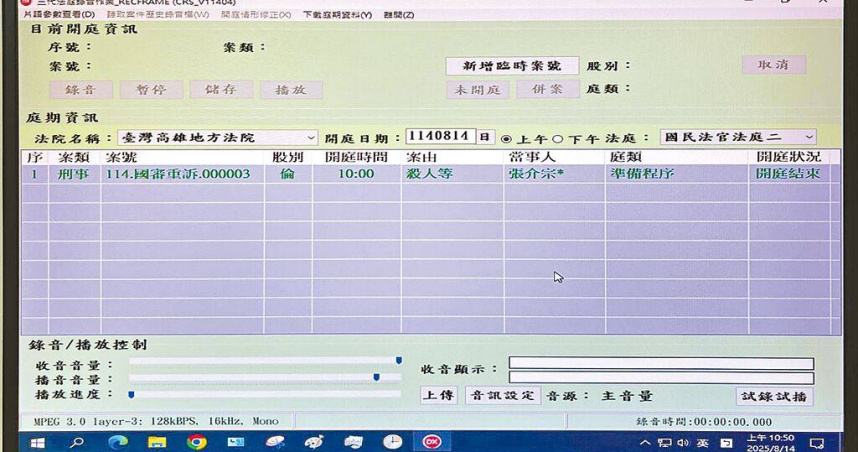This screenshot has width=858, height=452.
Task: Open the 聽取案件歷史錄音檔 menu
Action: 158,15
